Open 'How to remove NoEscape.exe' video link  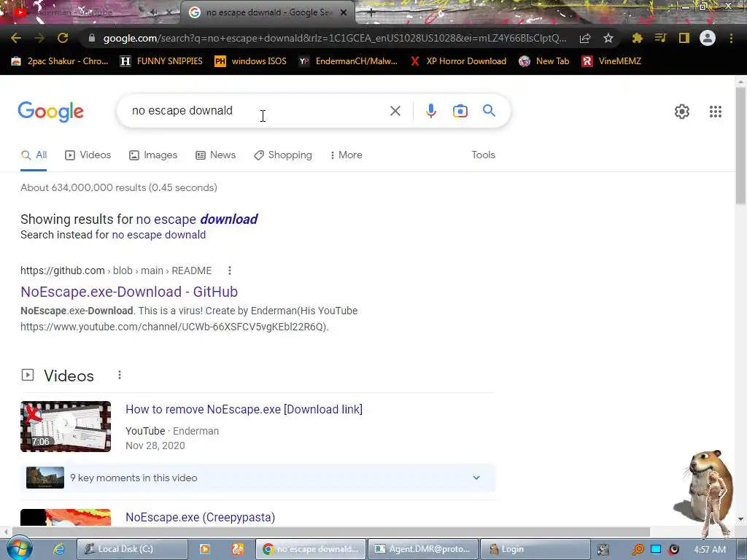pyautogui.click(x=244, y=410)
